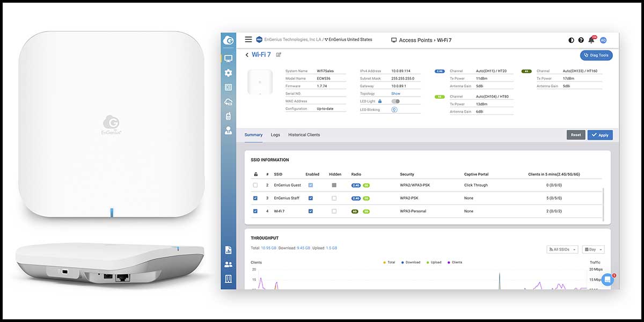Click the Diag Tools button
Screen dimensions: 644x322
[x=596, y=55]
